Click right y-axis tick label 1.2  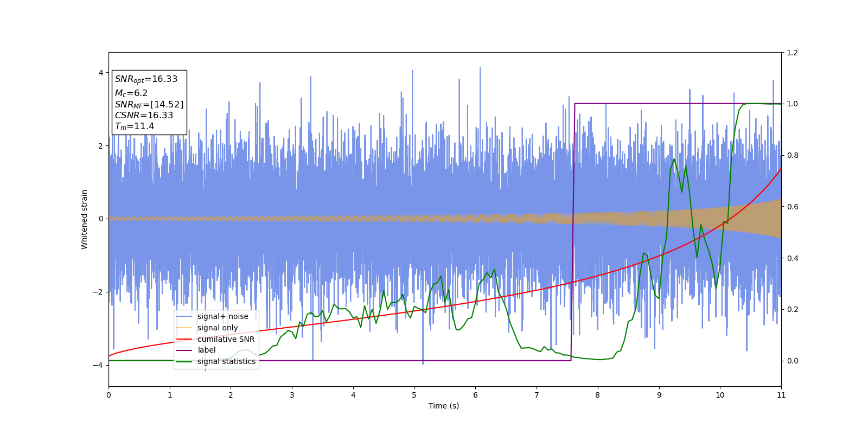792,53
